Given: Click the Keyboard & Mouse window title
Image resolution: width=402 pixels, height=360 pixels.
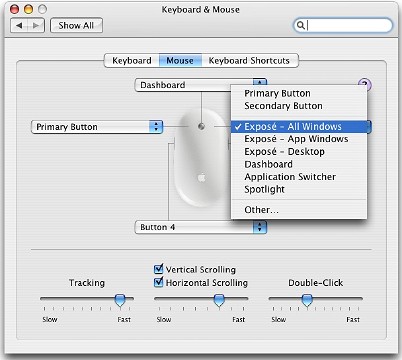Looking at the screenshot, I should tap(201, 10).
